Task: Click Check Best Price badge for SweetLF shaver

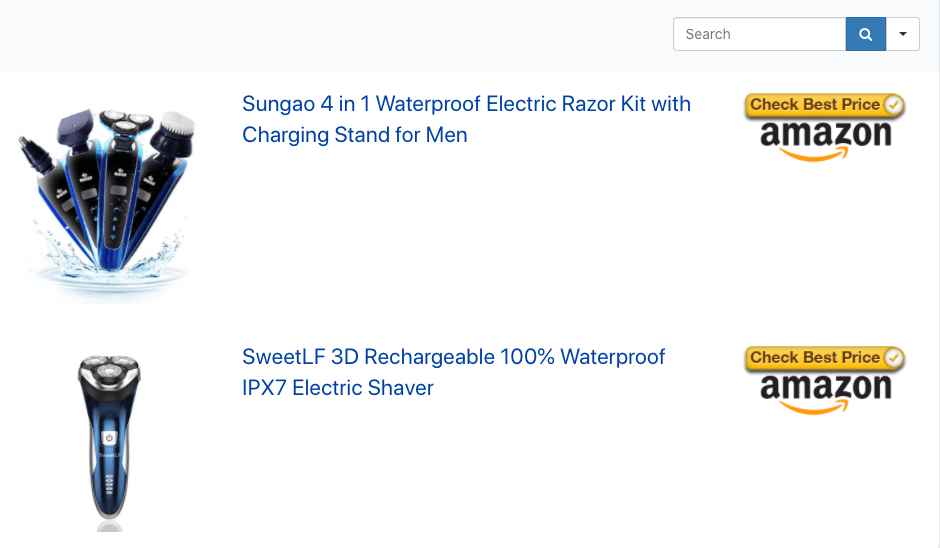Action: (x=815, y=357)
